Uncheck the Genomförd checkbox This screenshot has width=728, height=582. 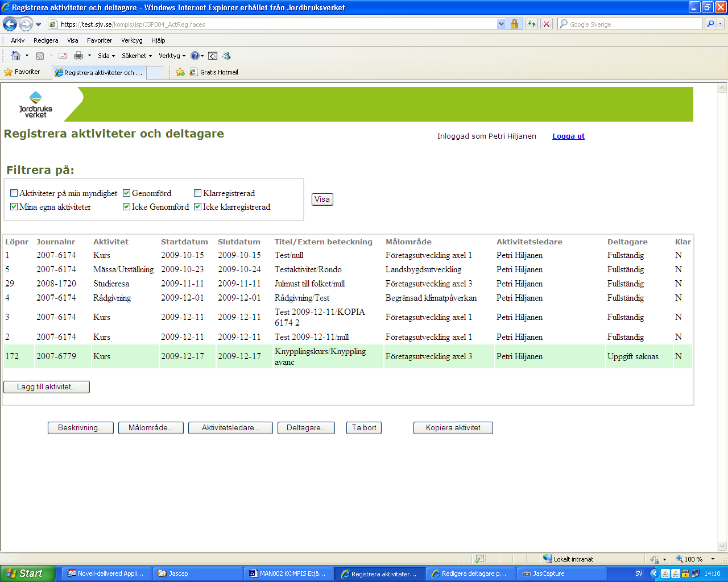[x=127, y=193]
